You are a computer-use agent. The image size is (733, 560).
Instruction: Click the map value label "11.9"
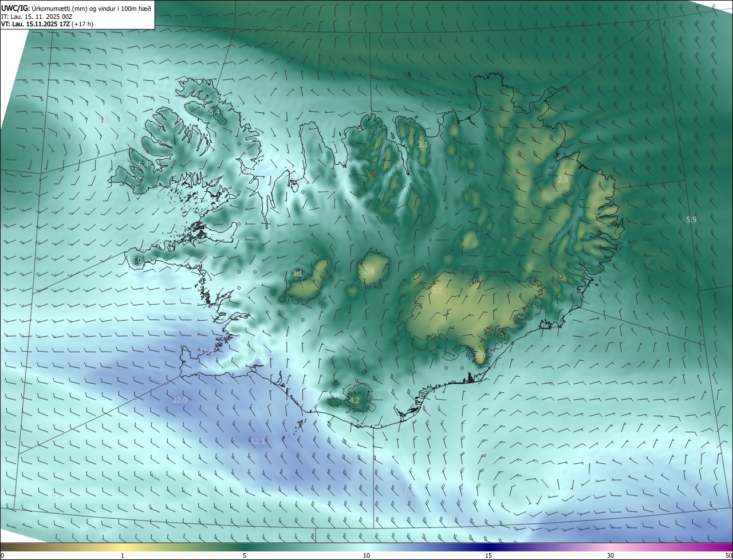coord(206,351)
